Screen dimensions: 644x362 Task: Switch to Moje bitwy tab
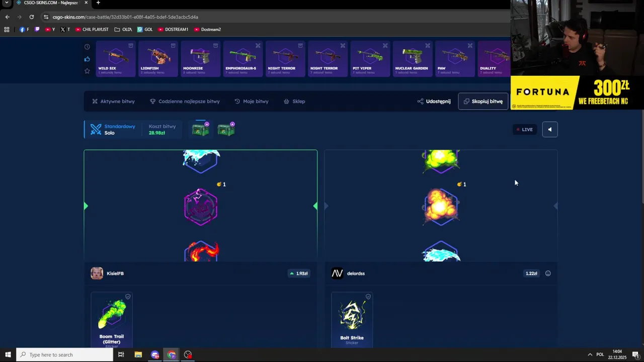[x=251, y=101]
